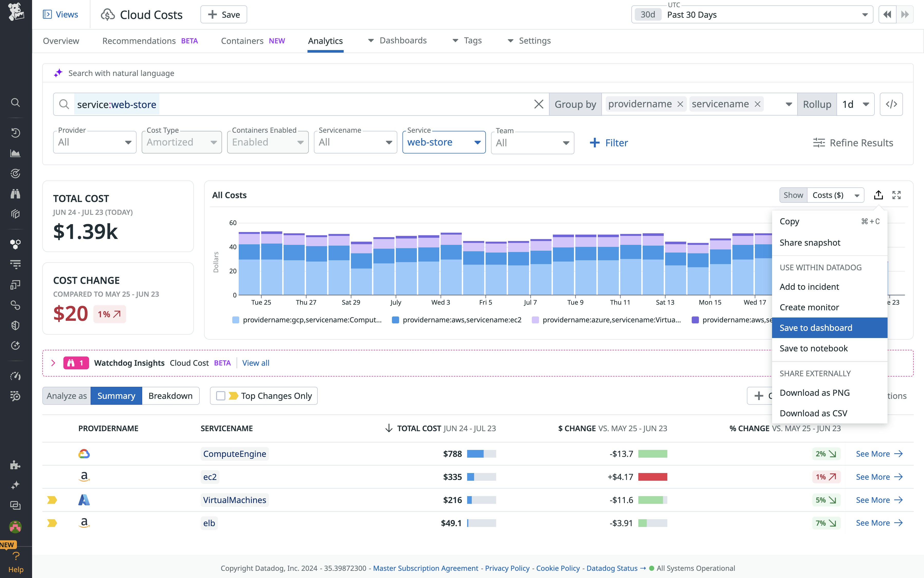The height and width of the screenshot is (578, 924).
Task: Switch analysis to Breakdown
Action: (x=170, y=396)
